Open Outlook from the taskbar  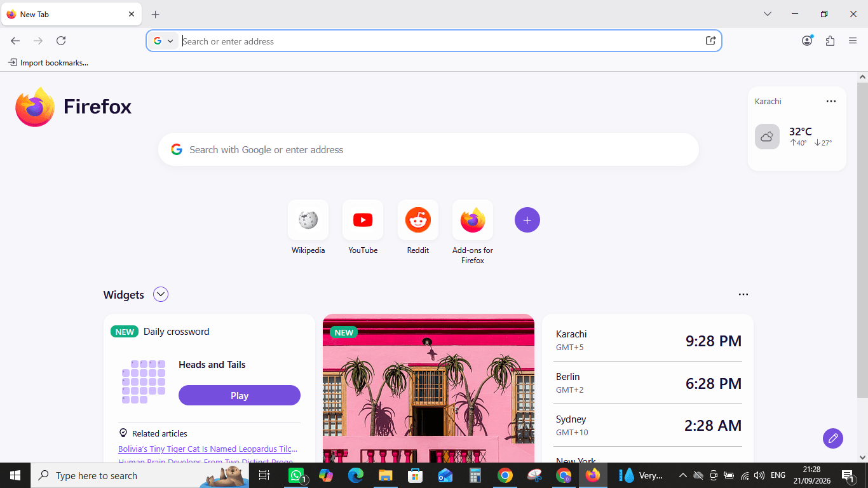click(445, 475)
